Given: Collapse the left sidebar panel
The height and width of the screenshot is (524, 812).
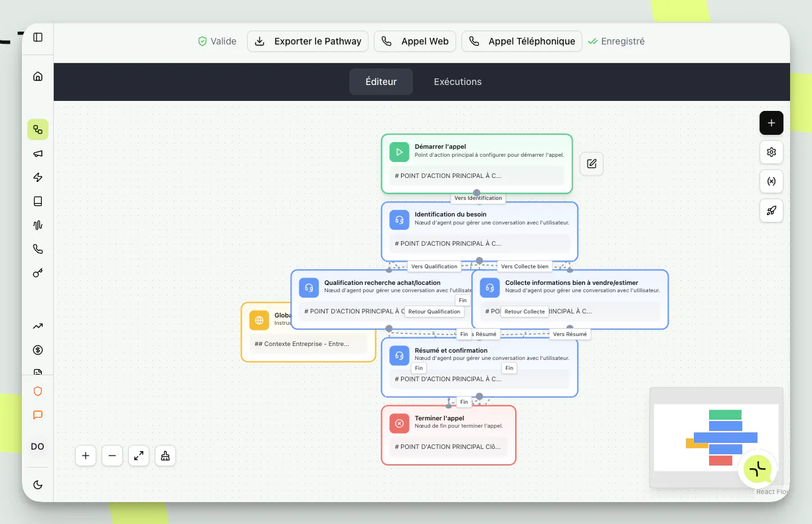Looking at the screenshot, I should coord(38,37).
